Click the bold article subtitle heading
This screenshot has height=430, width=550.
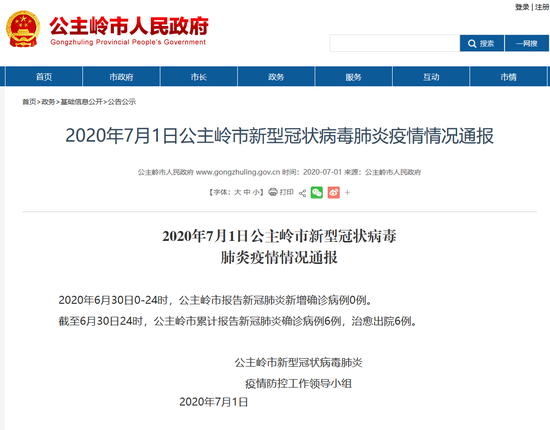[x=279, y=247]
